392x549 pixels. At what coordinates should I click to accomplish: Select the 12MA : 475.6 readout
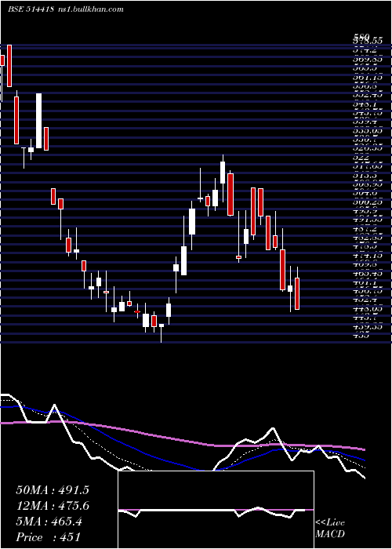point(53,506)
